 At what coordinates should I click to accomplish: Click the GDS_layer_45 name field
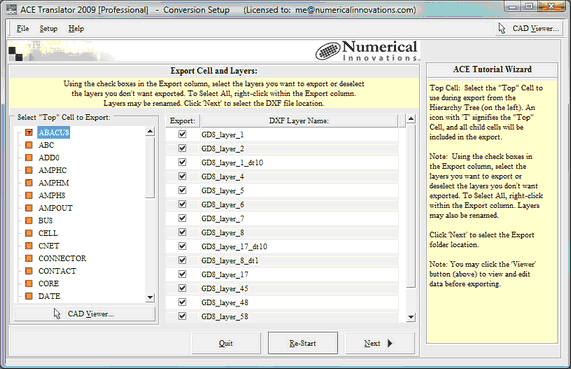(299, 288)
